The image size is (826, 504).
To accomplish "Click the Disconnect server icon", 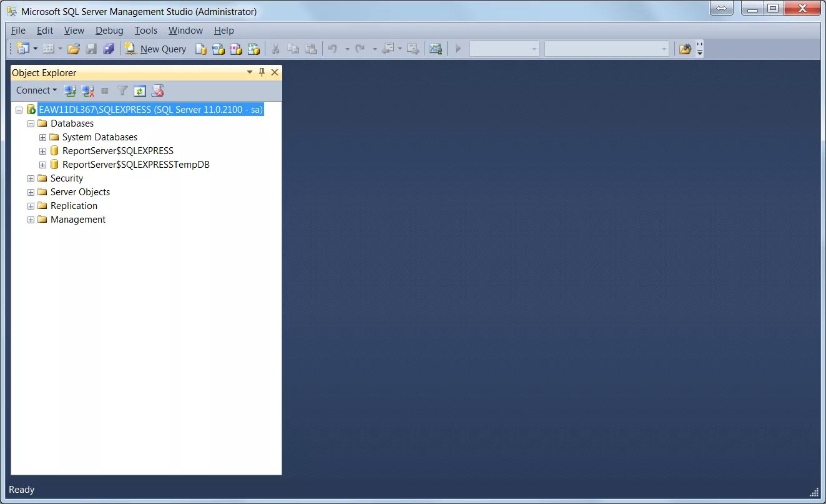I will (88, 91).
